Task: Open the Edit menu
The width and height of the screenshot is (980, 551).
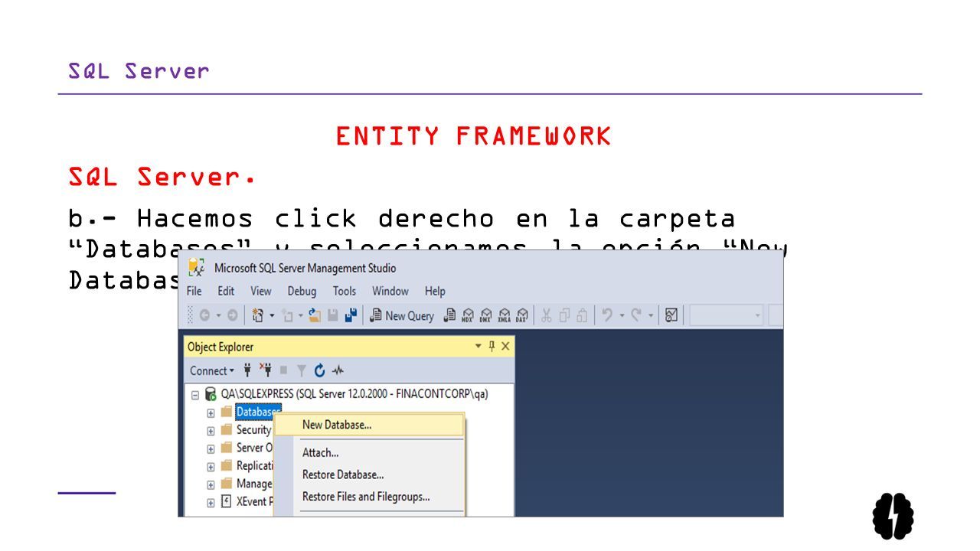Action: coord(226,291)
